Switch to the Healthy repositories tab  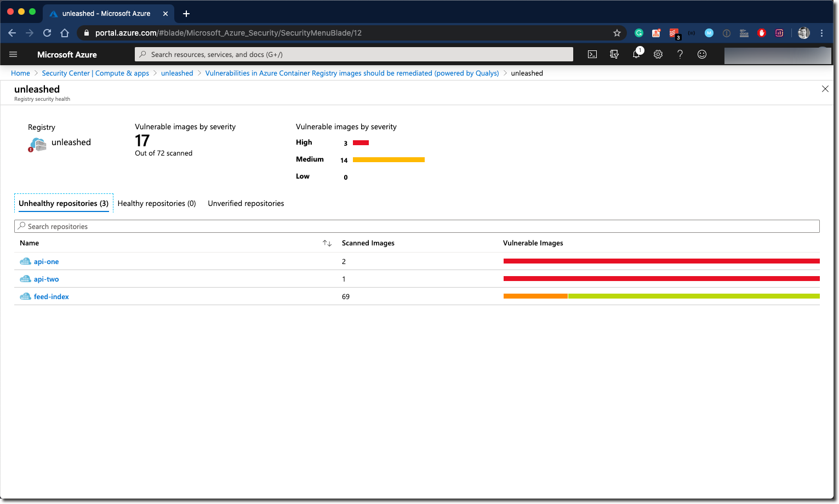click(157, 203)
